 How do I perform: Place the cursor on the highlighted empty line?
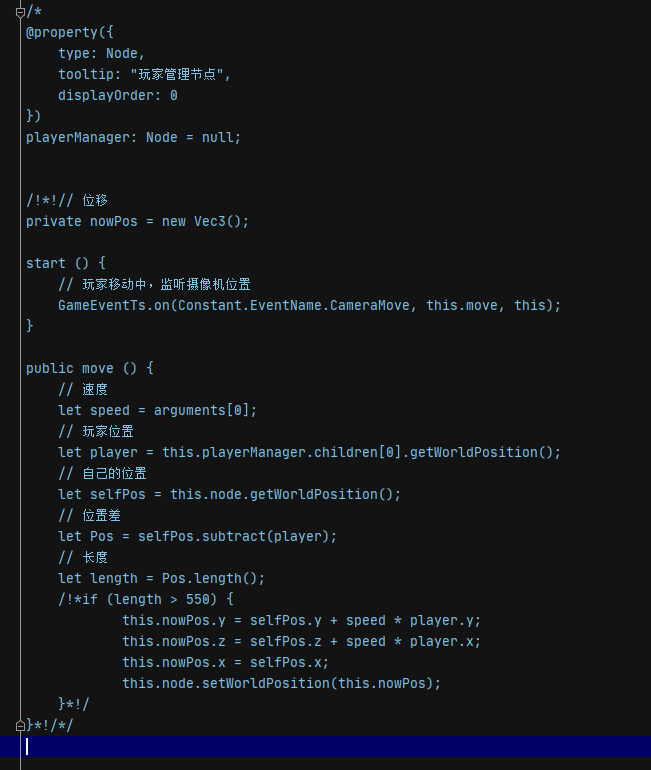click(x=300, y=746)
